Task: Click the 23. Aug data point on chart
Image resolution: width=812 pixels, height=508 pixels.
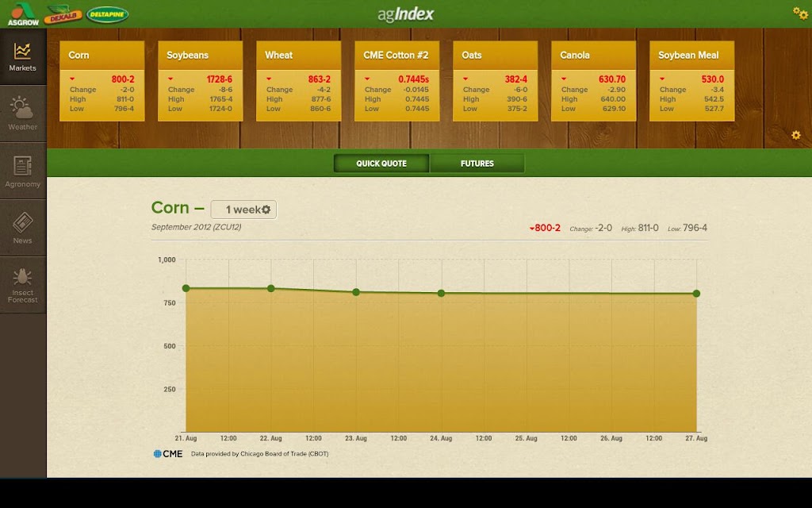Action: (x=356, y=292)
